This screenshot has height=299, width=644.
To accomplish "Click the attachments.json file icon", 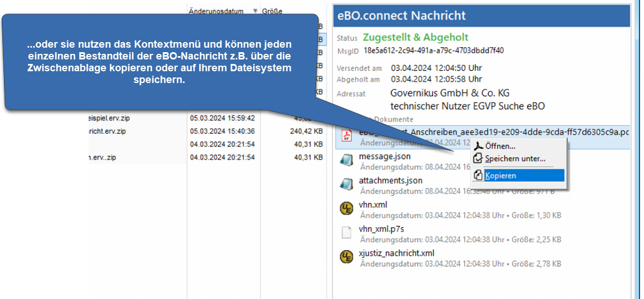I will point(347,185).
